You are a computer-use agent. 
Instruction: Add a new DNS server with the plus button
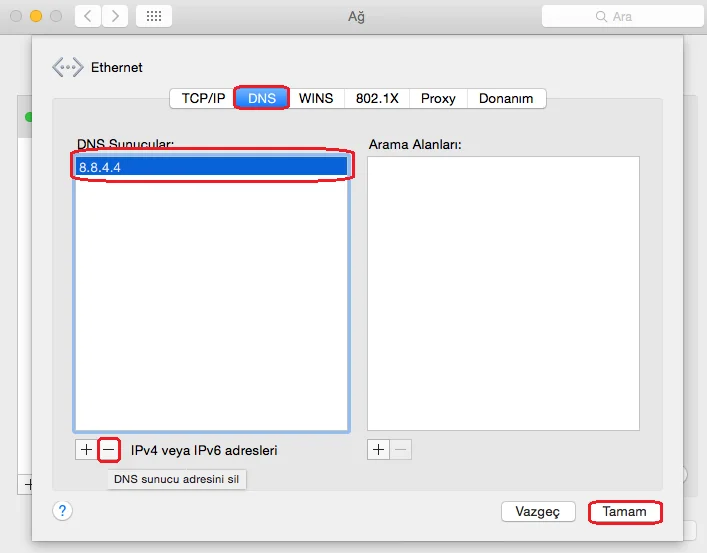[86, 450]
